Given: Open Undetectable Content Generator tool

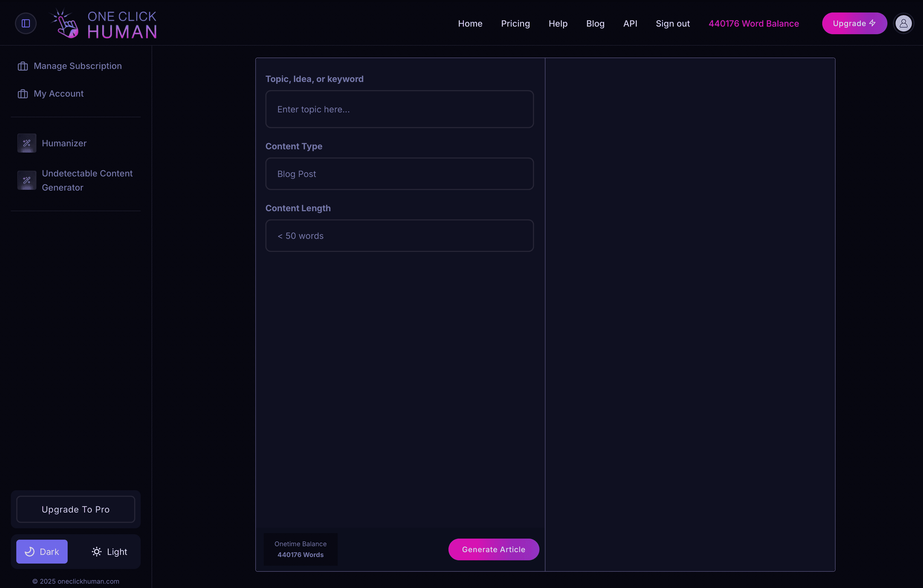Looking at the screenshot, I should pos(76,181).
